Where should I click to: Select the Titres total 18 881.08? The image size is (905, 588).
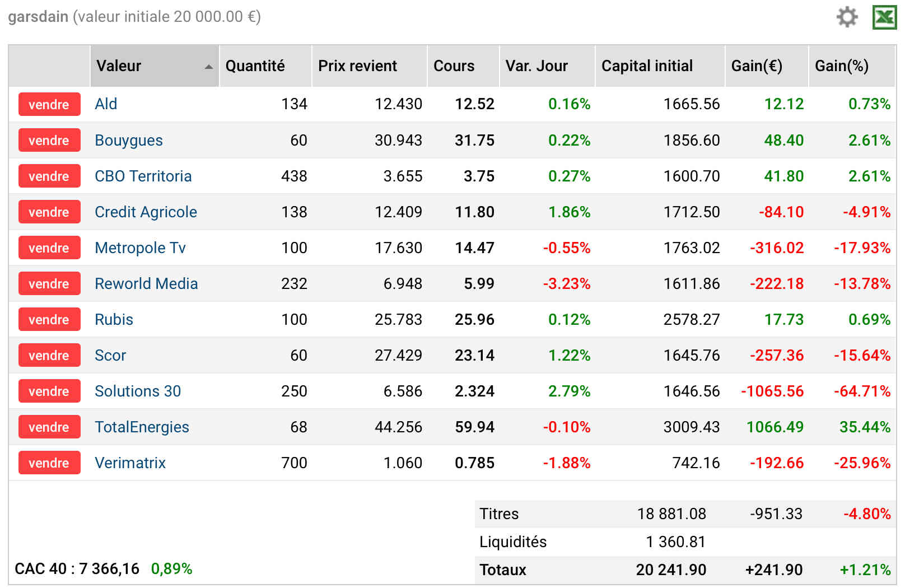click(x=671, y=514)
